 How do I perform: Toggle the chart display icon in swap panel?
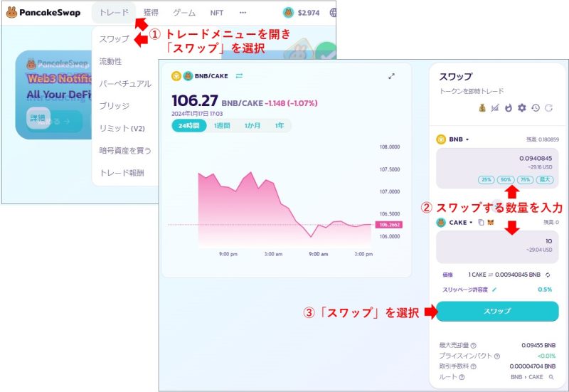click(495, 108)
